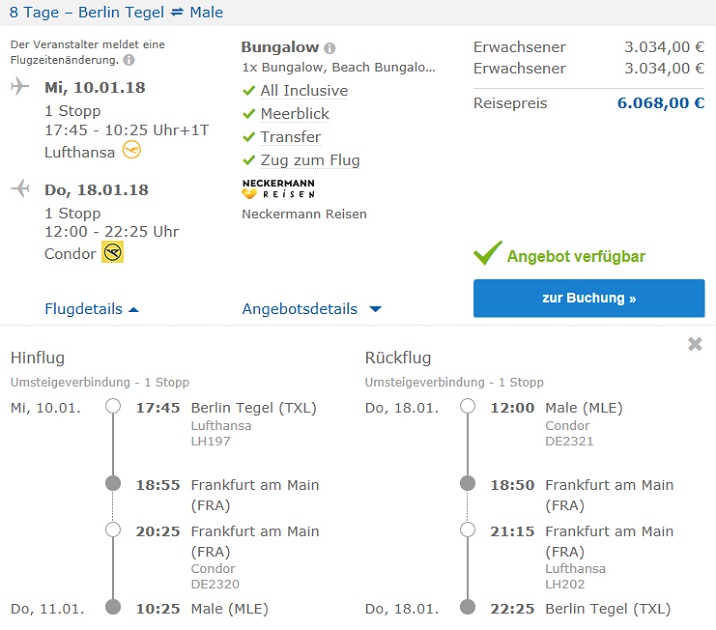
Task: Click the info icon beside Flugzeitenänderung
Action: pyautogui.click(x=129, y=61)
